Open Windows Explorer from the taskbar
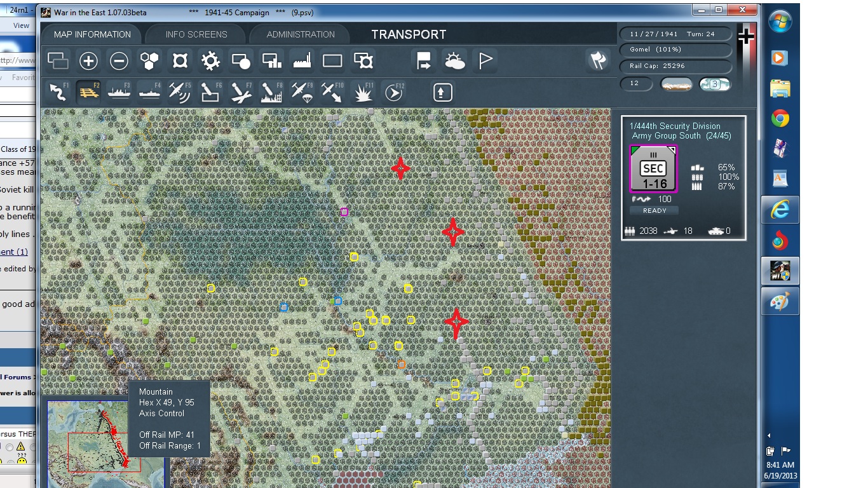 (780, 88)
